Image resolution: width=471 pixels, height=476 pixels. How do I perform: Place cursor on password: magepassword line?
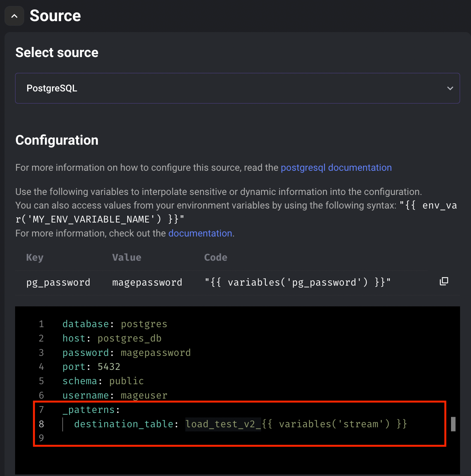pyautogui.click(x=126, y=353)
